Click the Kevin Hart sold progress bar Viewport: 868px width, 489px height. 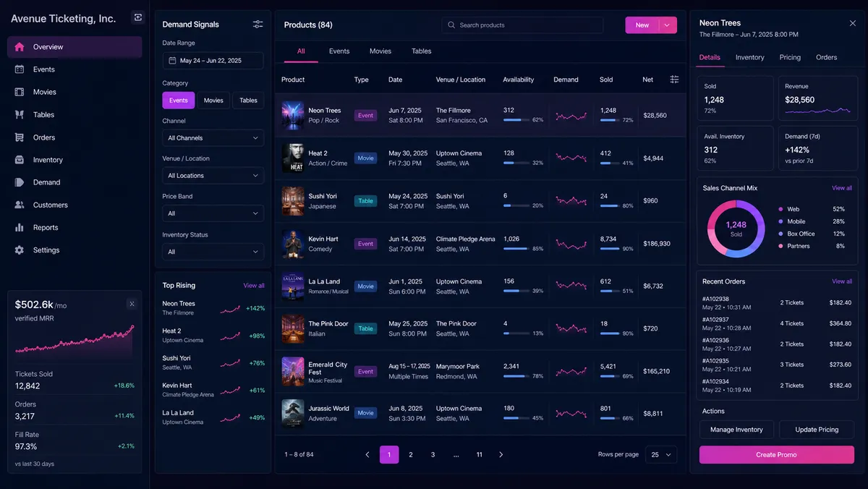tap(610, 249)
